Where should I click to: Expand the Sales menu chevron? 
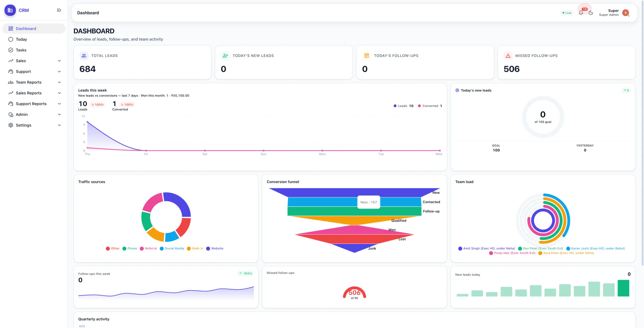click(x=59, y=61)
